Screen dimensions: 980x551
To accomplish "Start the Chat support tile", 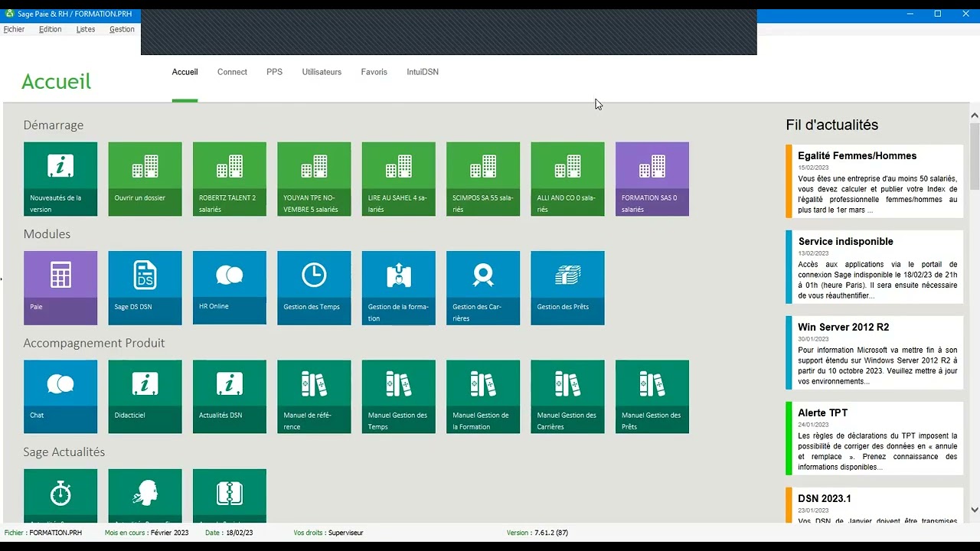I will click(60, 397).
